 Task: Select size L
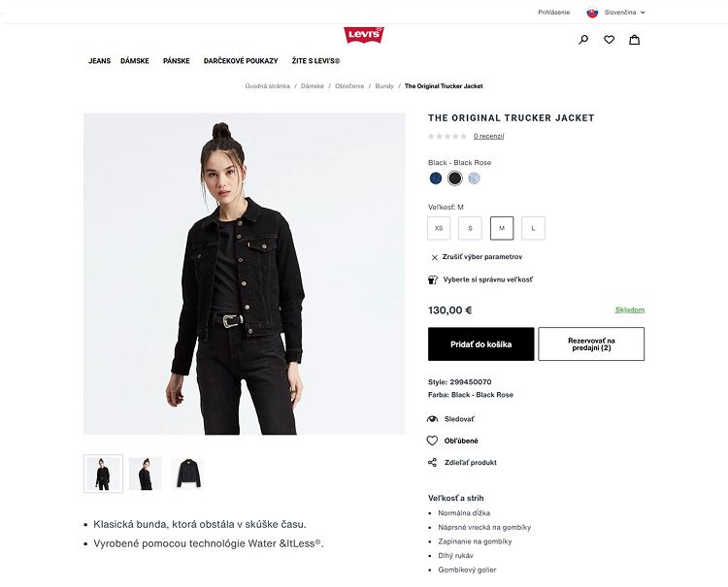point(533,228)
